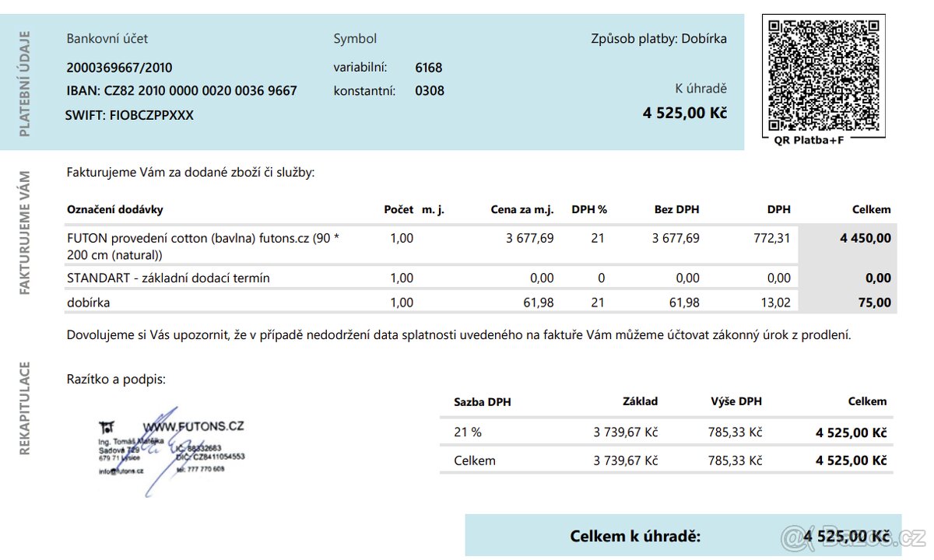The width and height of the screenshot is (934, 560).
Task: Click the info@futons.cz email address
Action: [x=121, y=471]
